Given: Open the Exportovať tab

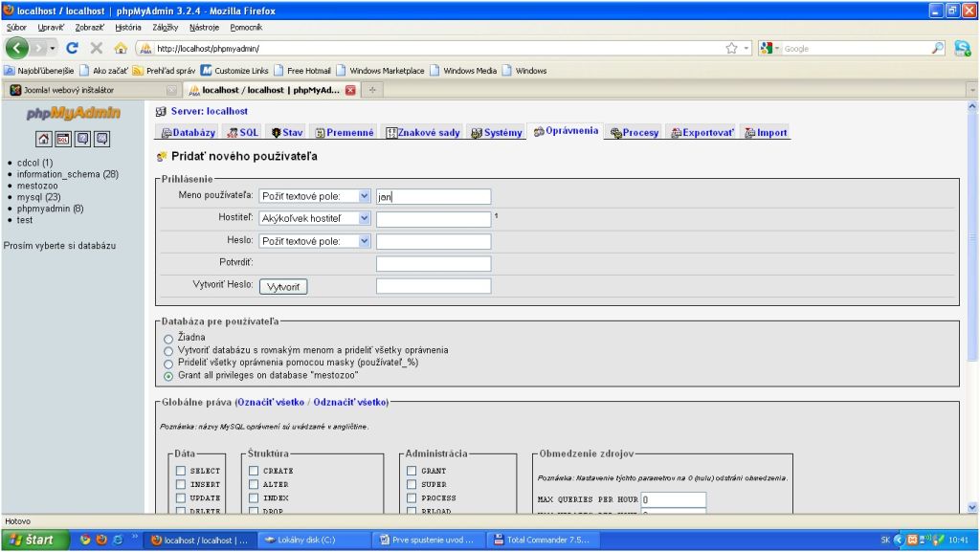Looking at the screenshot, I should tap(702, 132).
